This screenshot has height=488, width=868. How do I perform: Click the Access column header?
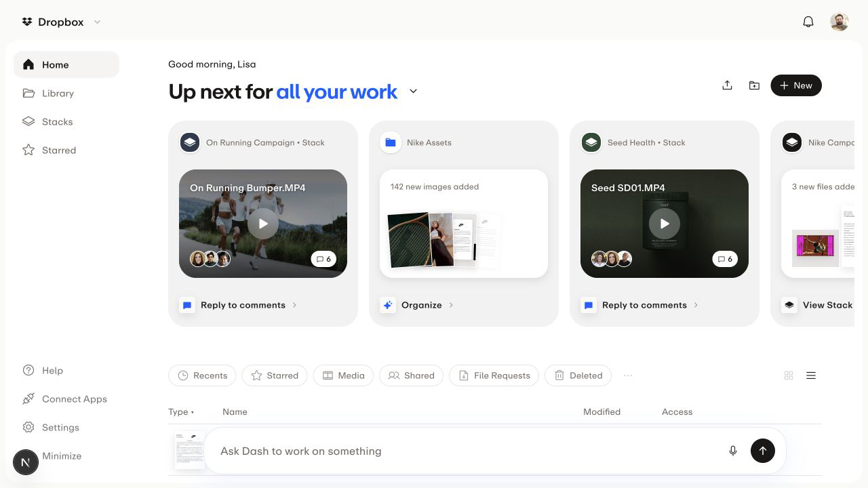tap(677, 412)
